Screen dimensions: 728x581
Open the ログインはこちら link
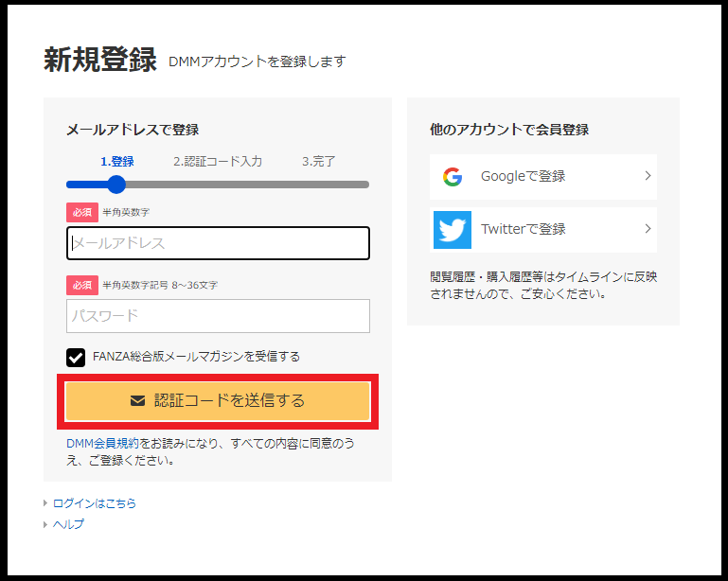[95, 503]
